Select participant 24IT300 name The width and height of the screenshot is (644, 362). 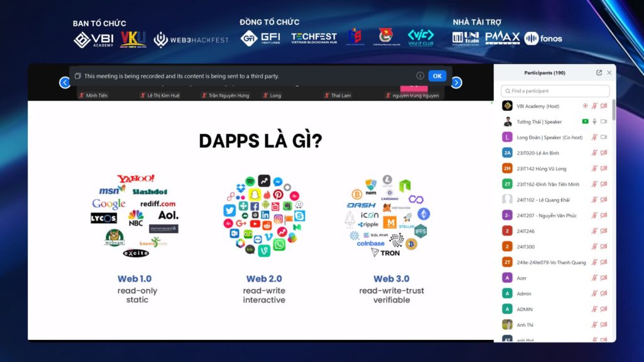coord(525,246)
